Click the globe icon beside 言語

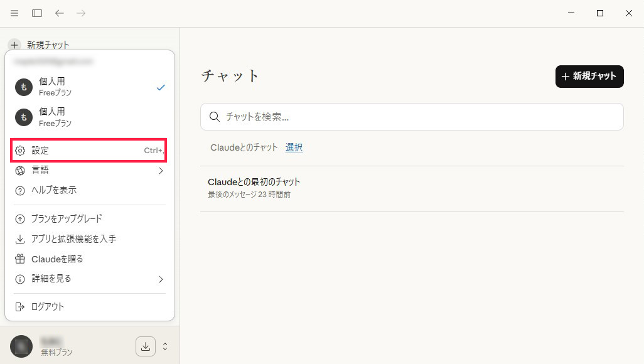tap(19, 169)
